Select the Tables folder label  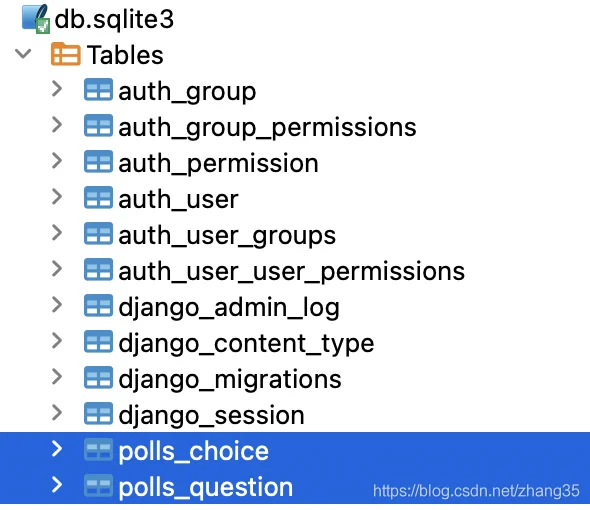(x=125, y=55)
